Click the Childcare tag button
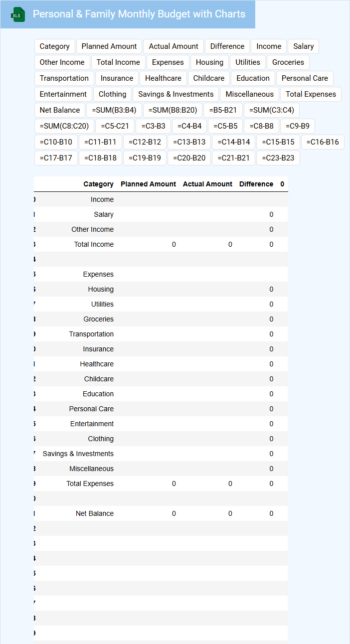Image resolution: width=350 pixels, height=644 pixels. click(209, 78)
